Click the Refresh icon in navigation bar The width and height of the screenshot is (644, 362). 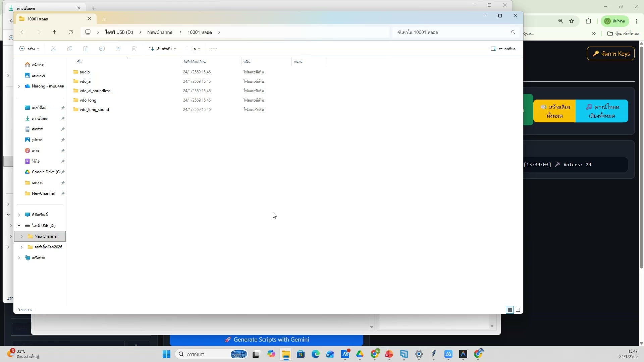coord(71,32)
